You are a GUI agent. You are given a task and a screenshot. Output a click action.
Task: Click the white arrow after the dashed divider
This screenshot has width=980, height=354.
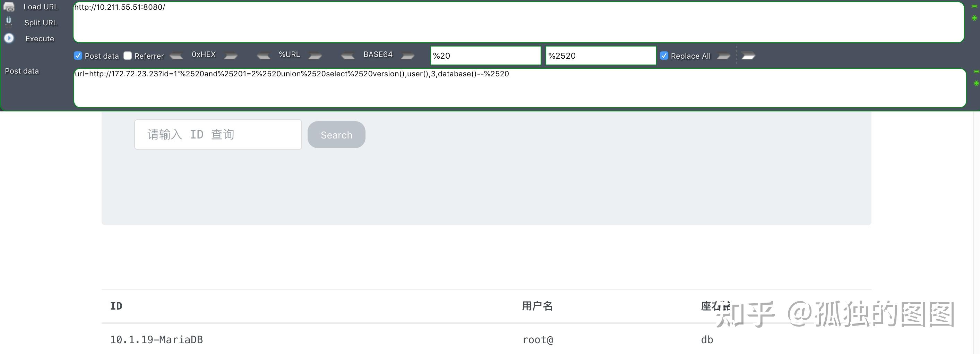coord(748,55)
